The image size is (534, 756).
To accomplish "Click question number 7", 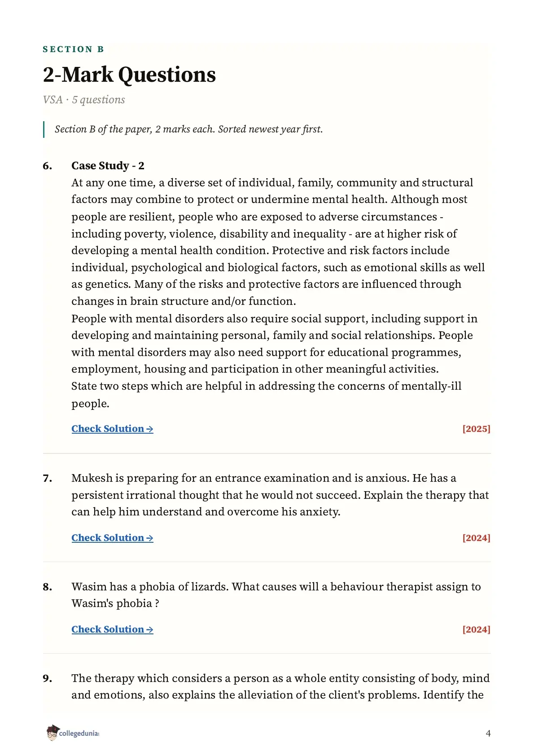I will click(x=48, y=479).
